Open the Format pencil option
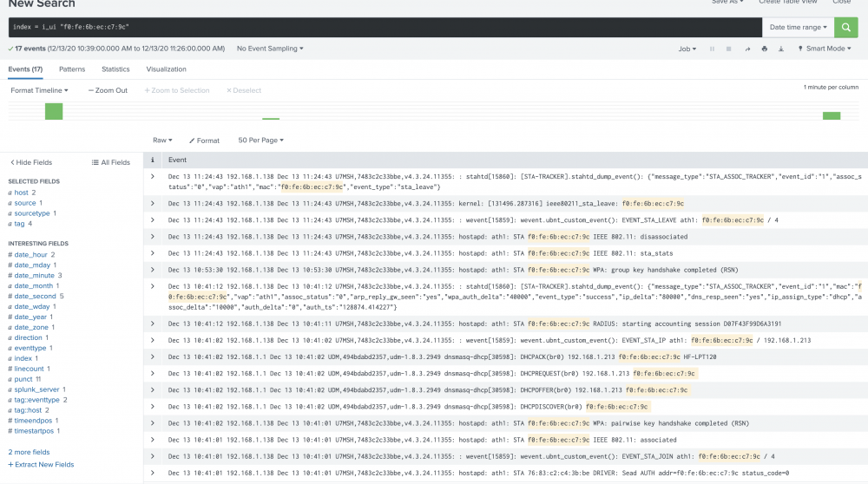 click(205, 141)
